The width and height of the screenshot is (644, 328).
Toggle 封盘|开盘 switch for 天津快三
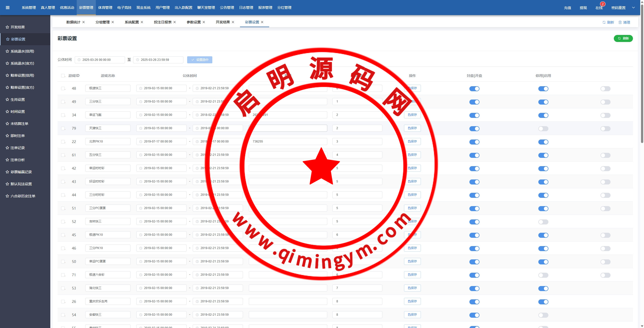tap(474, 129)
